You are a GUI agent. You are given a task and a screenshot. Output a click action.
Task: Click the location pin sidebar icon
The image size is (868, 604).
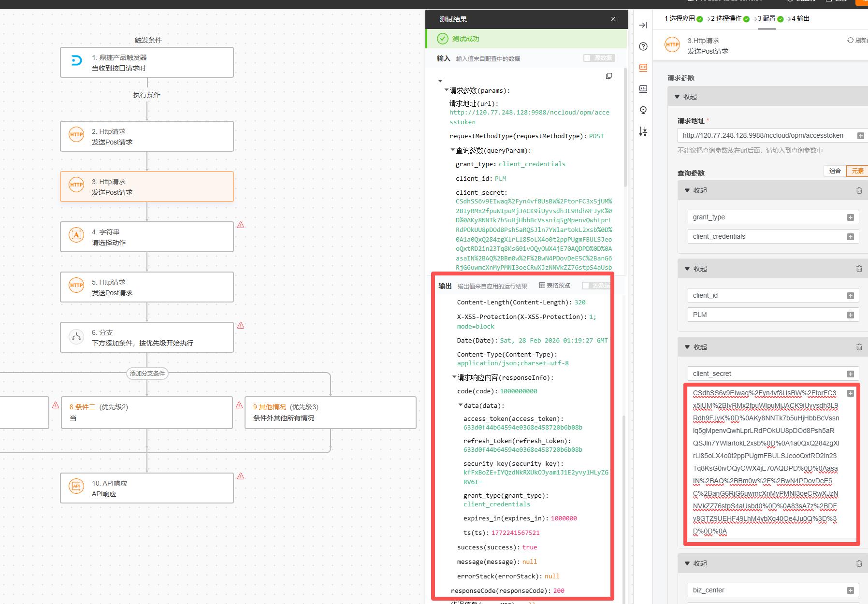click(x=643, y=110)
